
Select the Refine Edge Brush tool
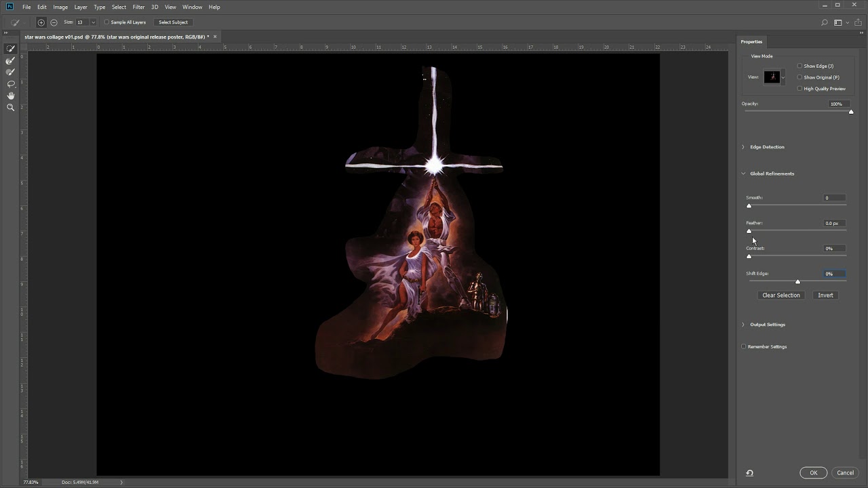click(11, 61)
